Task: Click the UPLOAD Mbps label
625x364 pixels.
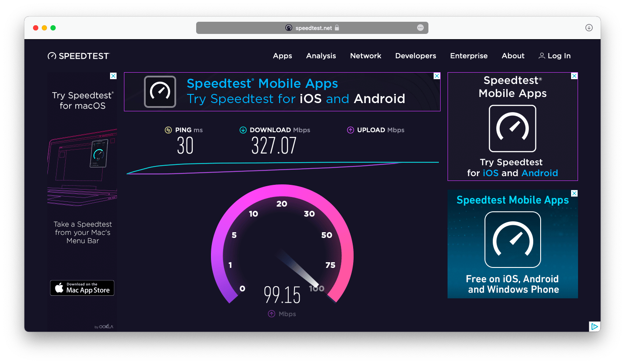Action: (381, 130)
